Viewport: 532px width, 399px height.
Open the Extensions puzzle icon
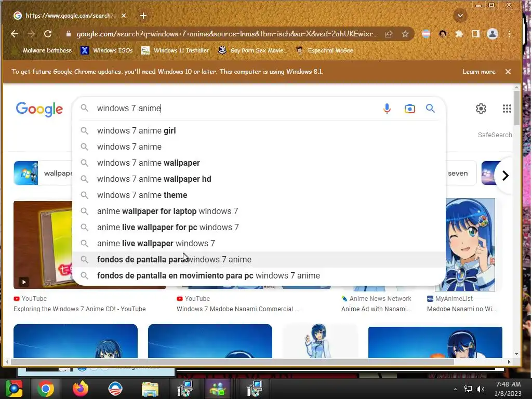click(x=459, y=34)
